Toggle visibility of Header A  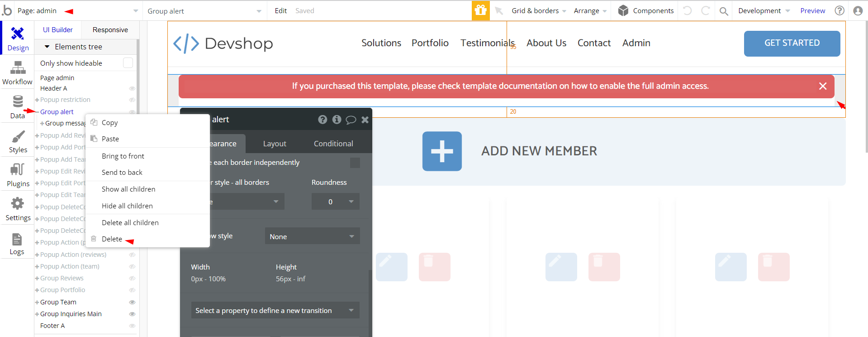pos(132,88)
